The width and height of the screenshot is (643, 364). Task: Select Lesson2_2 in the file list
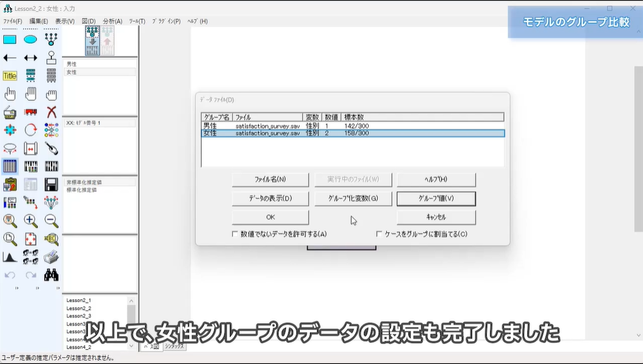79,308
